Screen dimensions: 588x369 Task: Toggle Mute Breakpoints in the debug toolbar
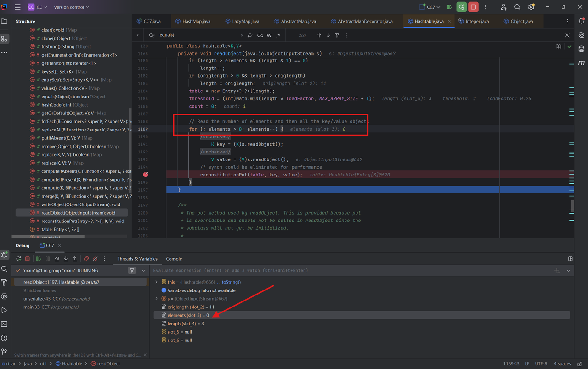tap(95, 259)
